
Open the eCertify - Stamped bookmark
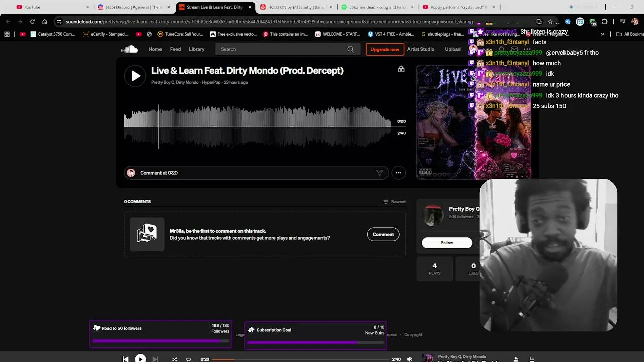[106, 34]
